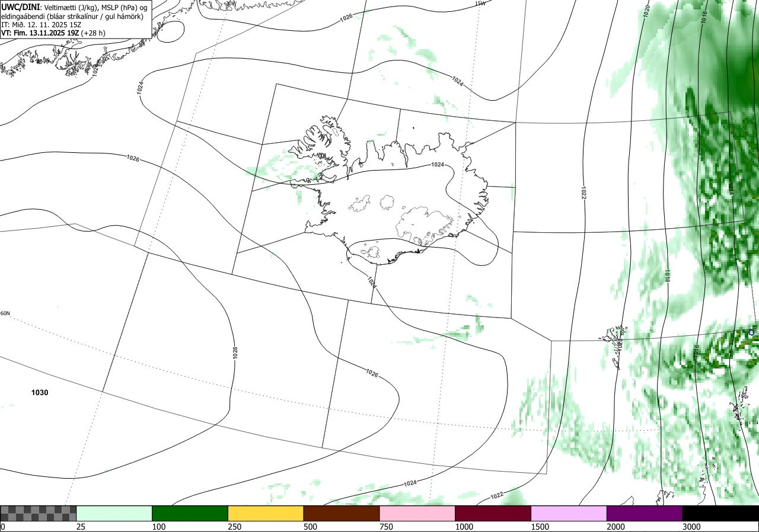Click the light purple 1500–2000 legend swatch
Image resolution: width=759 pixels, height=532 pixels.
point(569,513)
